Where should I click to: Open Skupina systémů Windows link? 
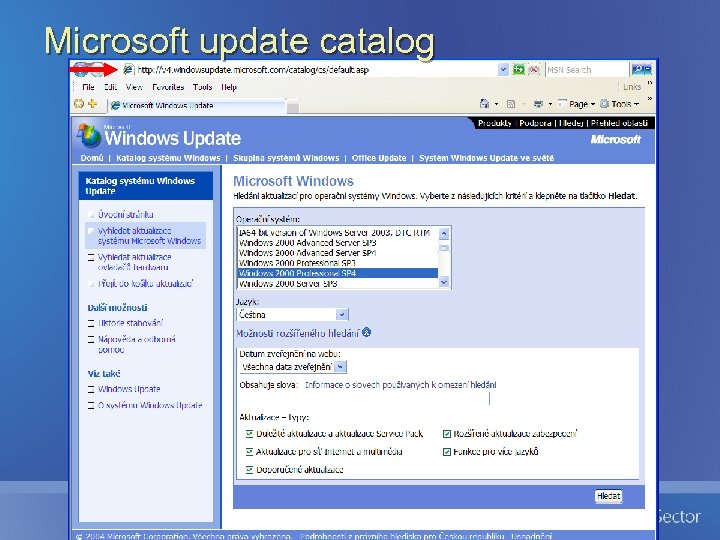286,158
